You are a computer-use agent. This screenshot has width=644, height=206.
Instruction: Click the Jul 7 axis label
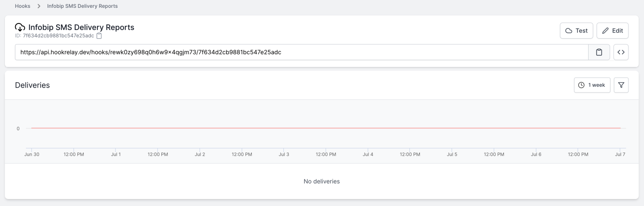(x=620, y=155)
